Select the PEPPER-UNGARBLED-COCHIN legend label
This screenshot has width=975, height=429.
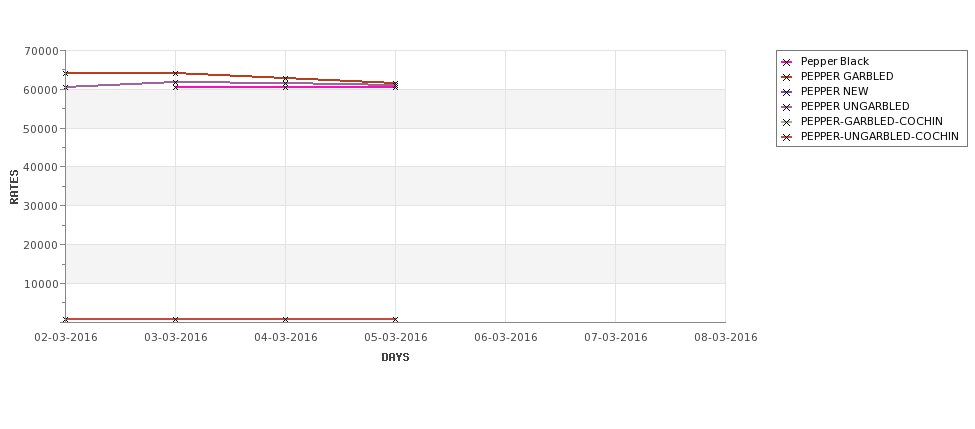pyautogui.click(x=879, y=136)
